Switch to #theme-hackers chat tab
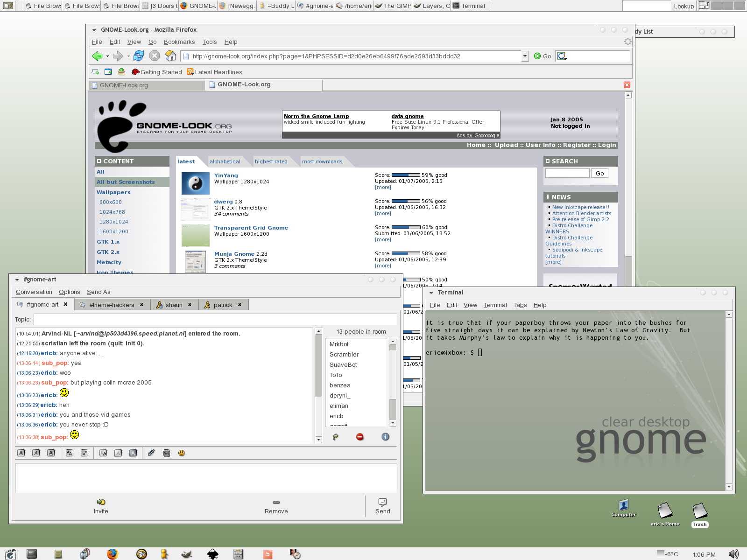This screenshot has height=560, width=747. pos(112,305)
